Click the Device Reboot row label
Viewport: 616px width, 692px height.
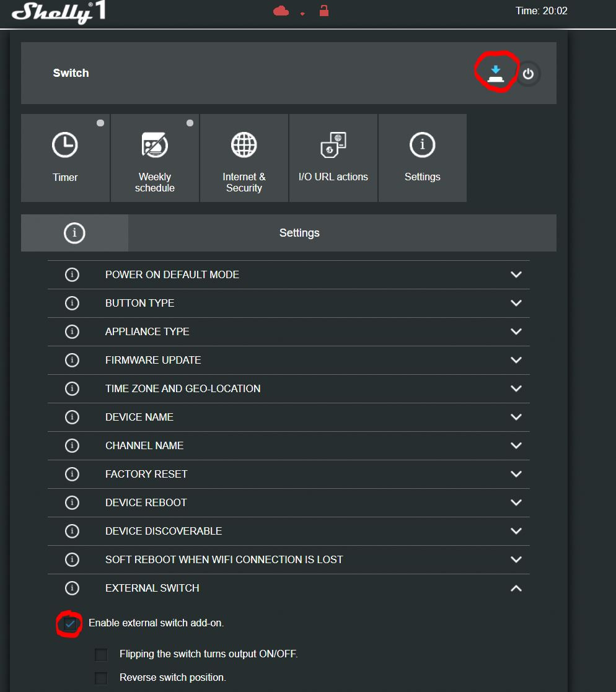[x=146, y=502]
